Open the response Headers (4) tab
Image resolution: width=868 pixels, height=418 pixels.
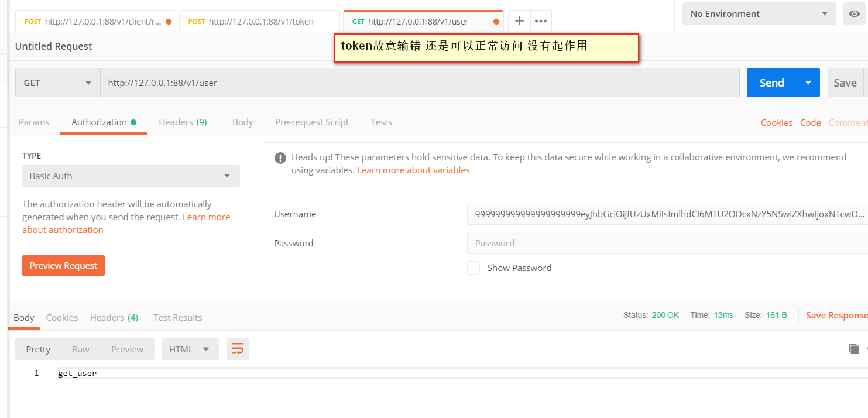pos(114,317)
